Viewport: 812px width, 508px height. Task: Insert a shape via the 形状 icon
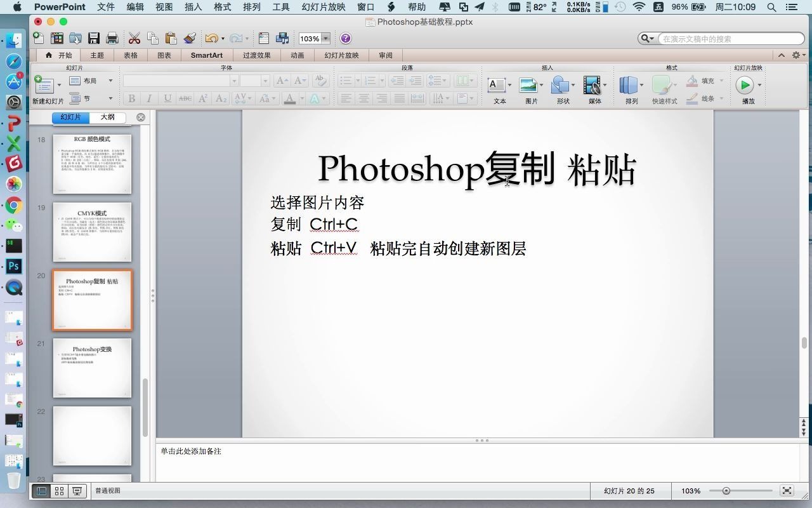pos(560,84)
